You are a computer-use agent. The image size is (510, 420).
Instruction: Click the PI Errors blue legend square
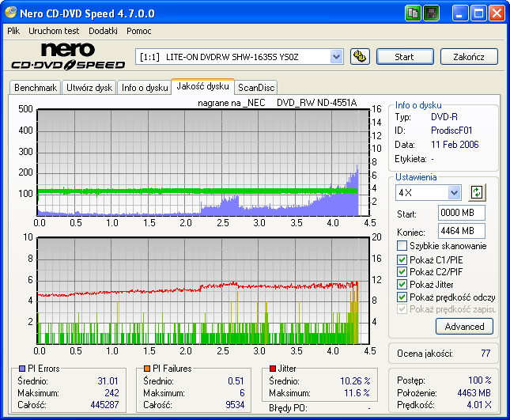click(22, 369)
